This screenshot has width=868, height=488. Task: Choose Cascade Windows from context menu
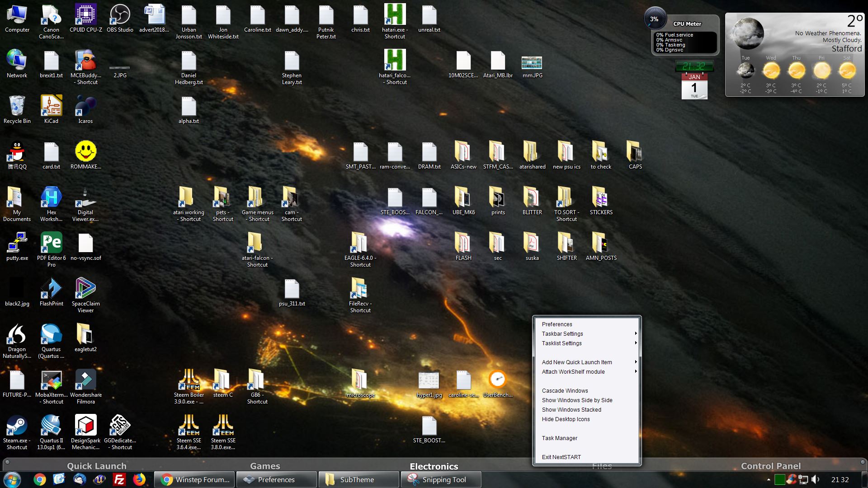565,391
